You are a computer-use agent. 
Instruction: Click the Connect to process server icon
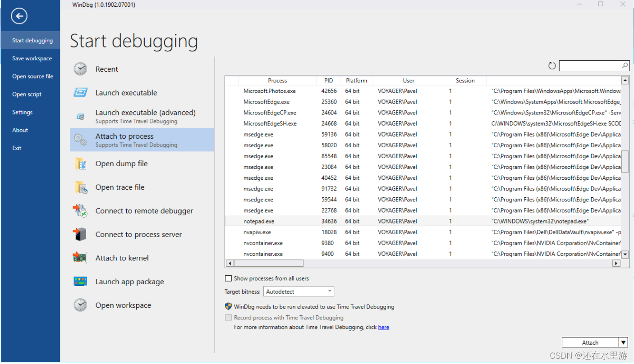[80, 234]
